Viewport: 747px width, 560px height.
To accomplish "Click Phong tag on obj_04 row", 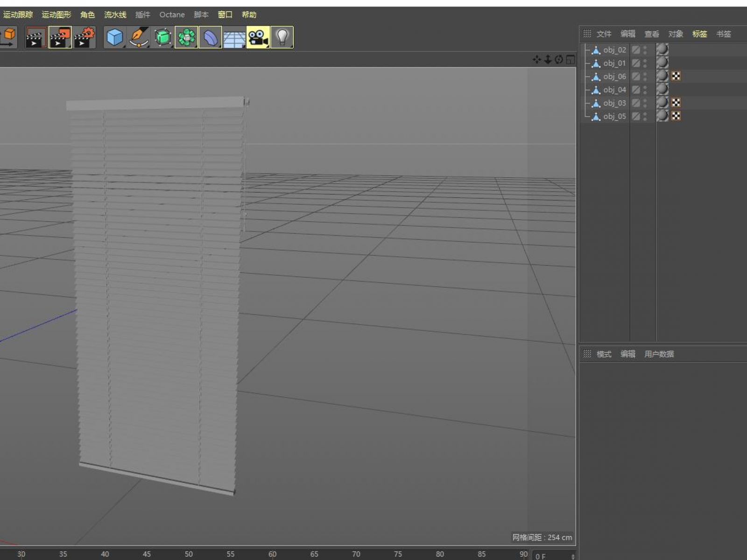I will (662, 89).
